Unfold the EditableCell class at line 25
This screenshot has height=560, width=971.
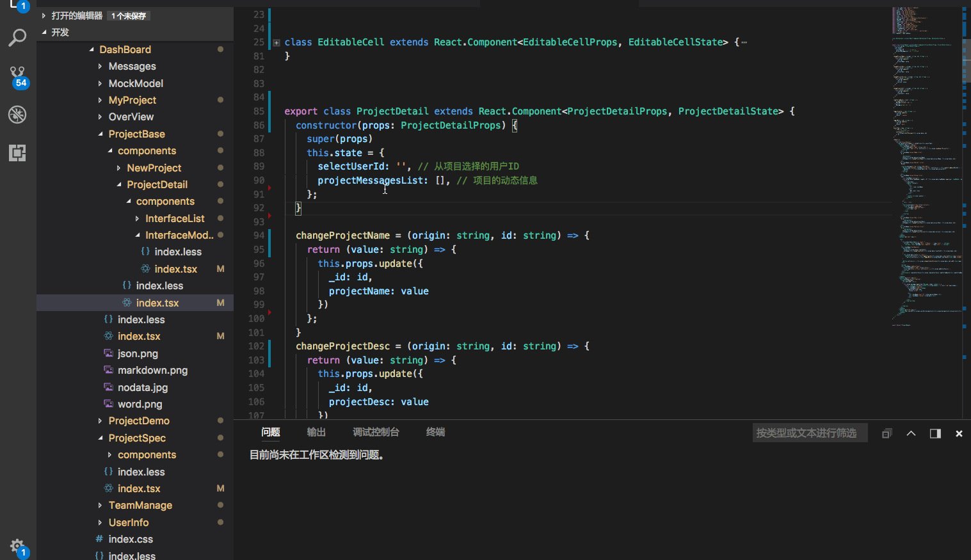click(x=277, y=43)
